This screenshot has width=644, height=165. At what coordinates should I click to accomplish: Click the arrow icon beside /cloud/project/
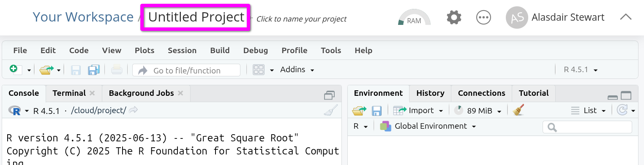(x=134, y=111)
